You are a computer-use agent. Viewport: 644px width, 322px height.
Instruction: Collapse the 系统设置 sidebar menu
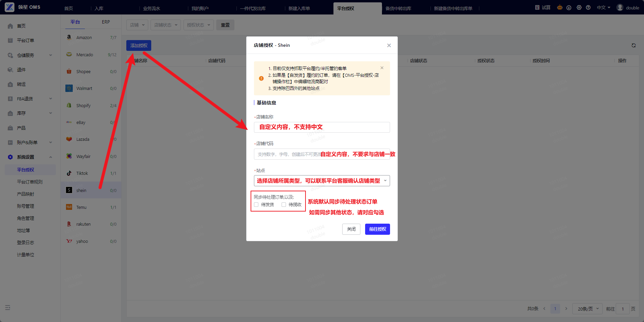point(30,157)
